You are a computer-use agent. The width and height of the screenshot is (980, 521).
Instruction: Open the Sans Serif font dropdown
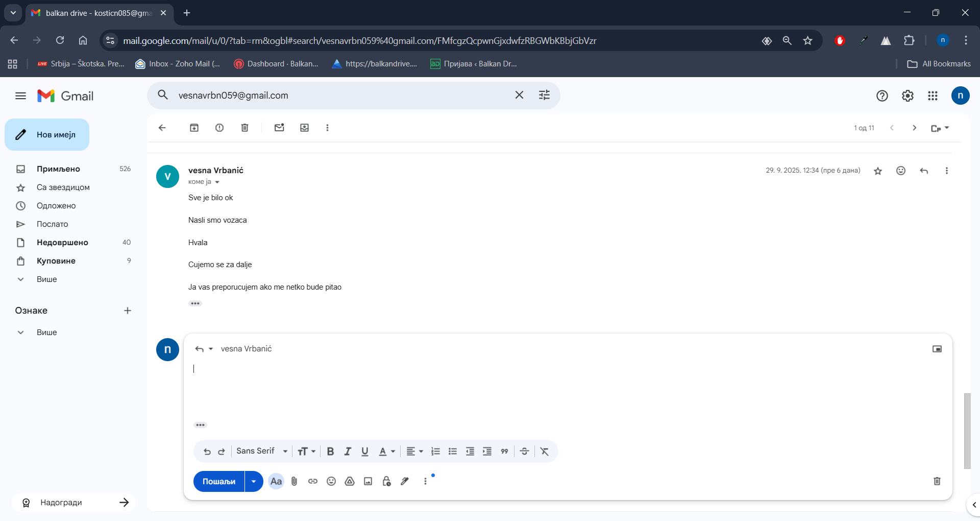tap(262, 451)
